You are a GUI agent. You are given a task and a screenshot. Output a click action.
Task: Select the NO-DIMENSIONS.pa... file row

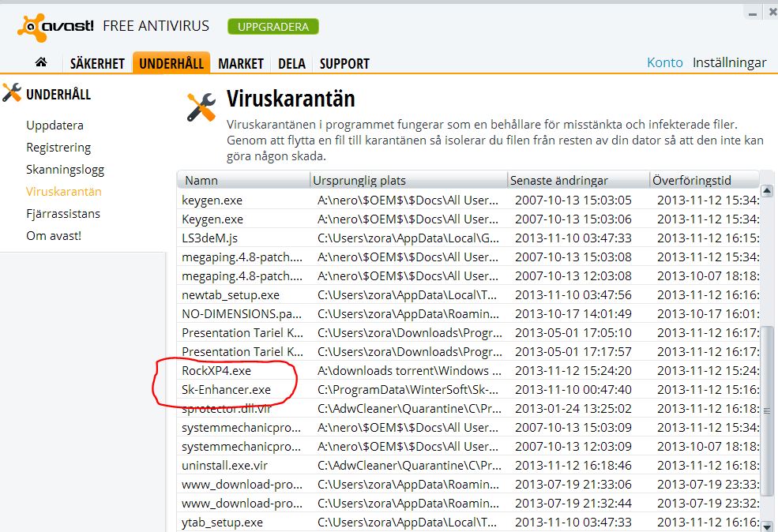468,314
